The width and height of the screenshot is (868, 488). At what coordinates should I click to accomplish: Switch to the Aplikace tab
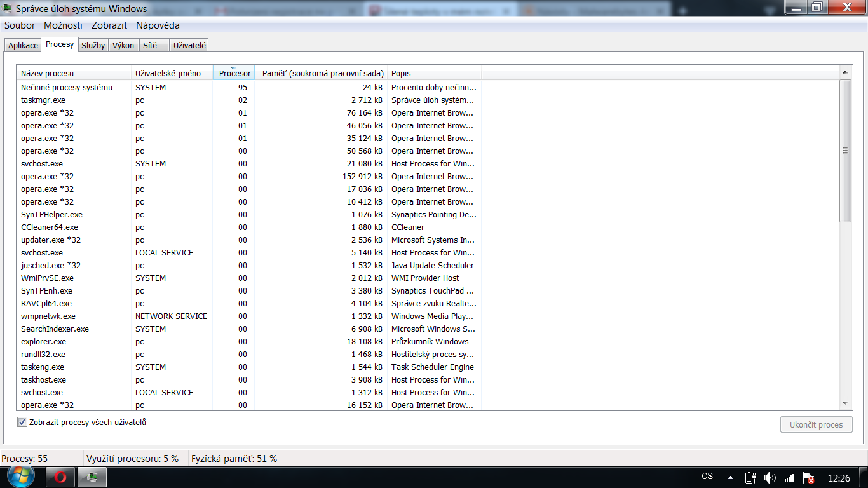coord(23,46)
